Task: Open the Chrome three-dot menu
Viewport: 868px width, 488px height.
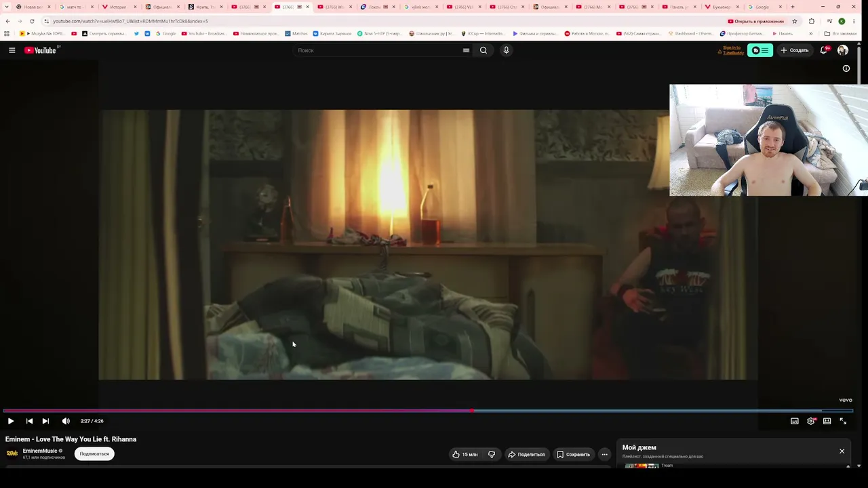Action: [854, 21]
